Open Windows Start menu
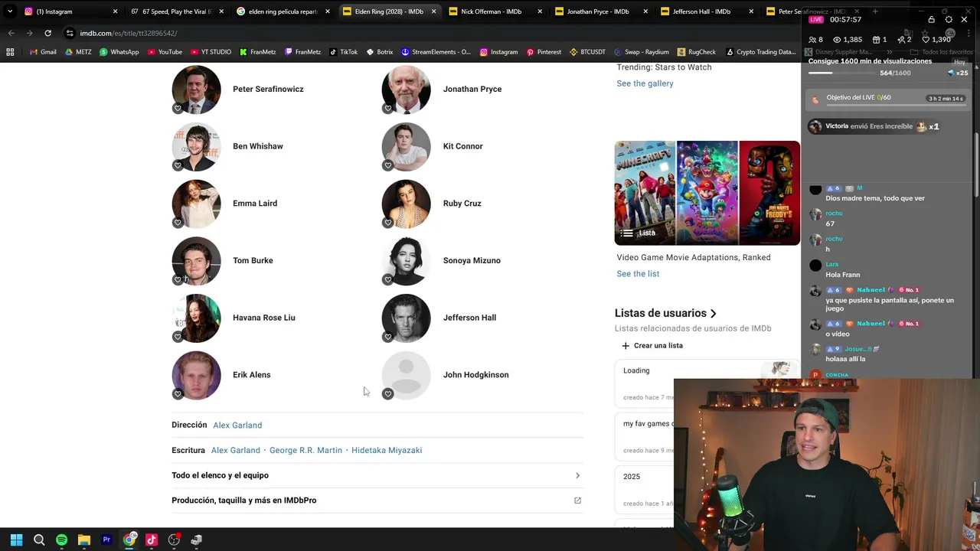980x551 pixels. point(16,540)
